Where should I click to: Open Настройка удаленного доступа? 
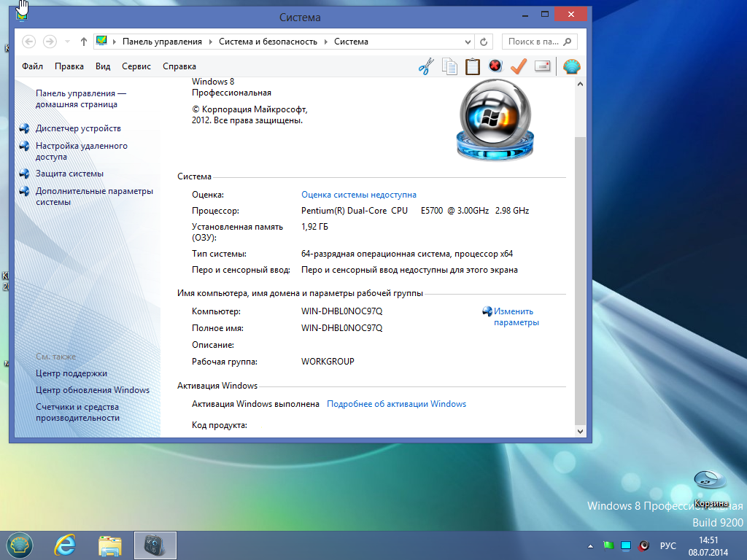[82, 151]
